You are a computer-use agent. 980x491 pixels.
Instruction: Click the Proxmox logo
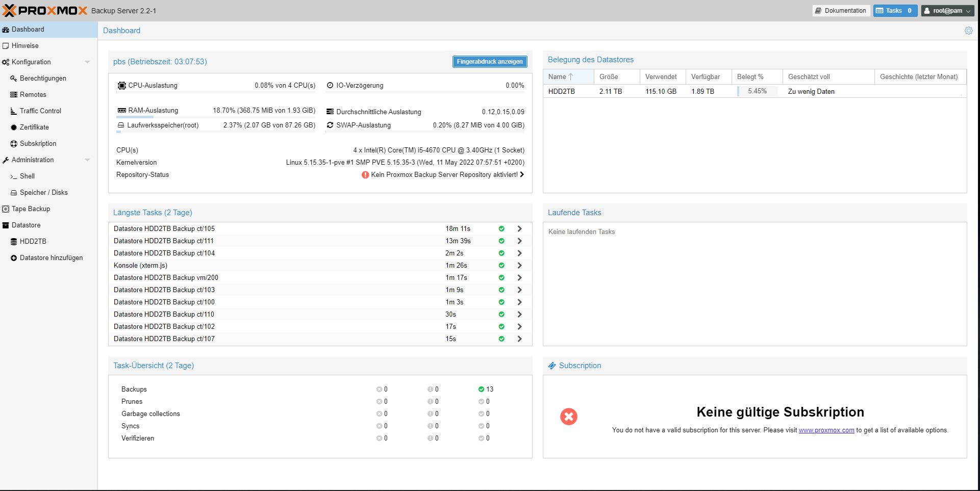click(45, 11)
